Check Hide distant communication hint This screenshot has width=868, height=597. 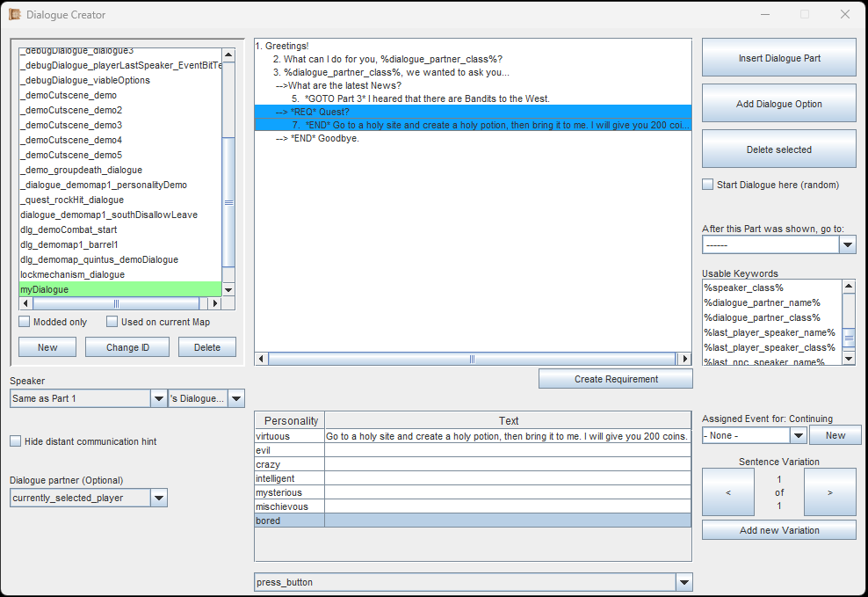click(16, 441)
